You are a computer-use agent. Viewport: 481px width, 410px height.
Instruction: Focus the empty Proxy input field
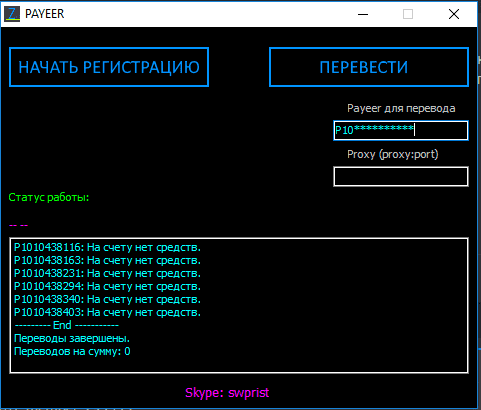[x=401, y=176]
